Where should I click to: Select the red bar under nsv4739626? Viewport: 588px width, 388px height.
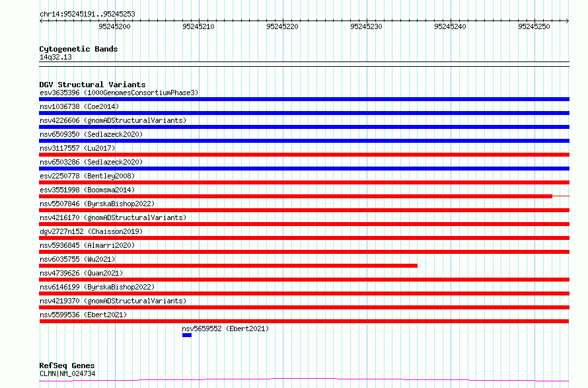(304, 280)
